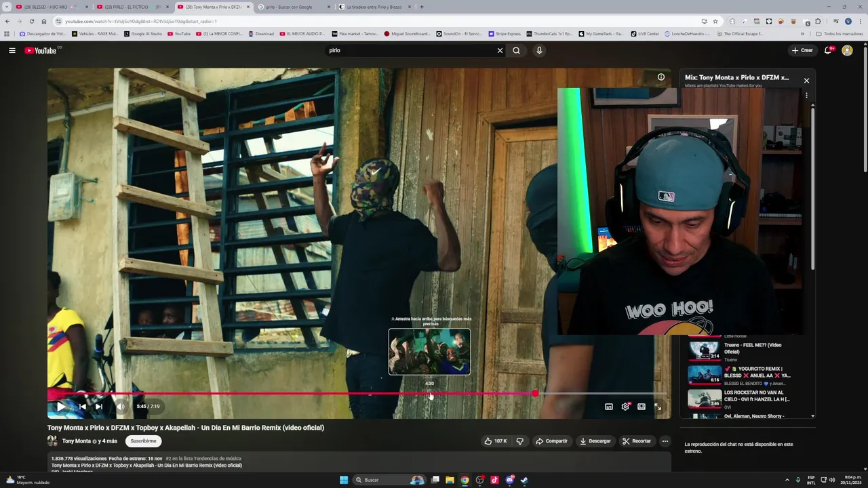Open the taskbar clock and date

coord(852,480)
